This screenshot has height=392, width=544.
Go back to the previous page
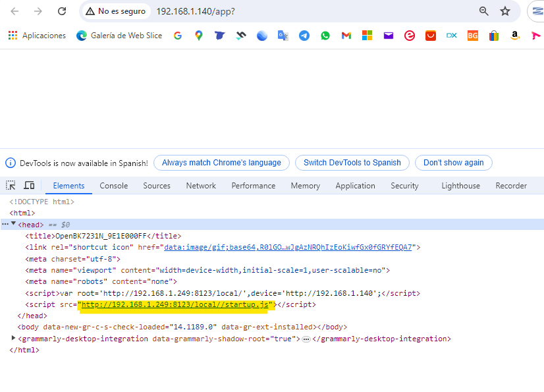tap(14, 11)
